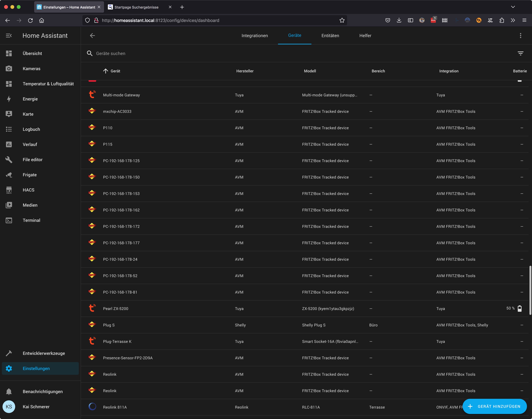Switch to the Integrationen tab

pyautogui.click(x=255, y=36)
